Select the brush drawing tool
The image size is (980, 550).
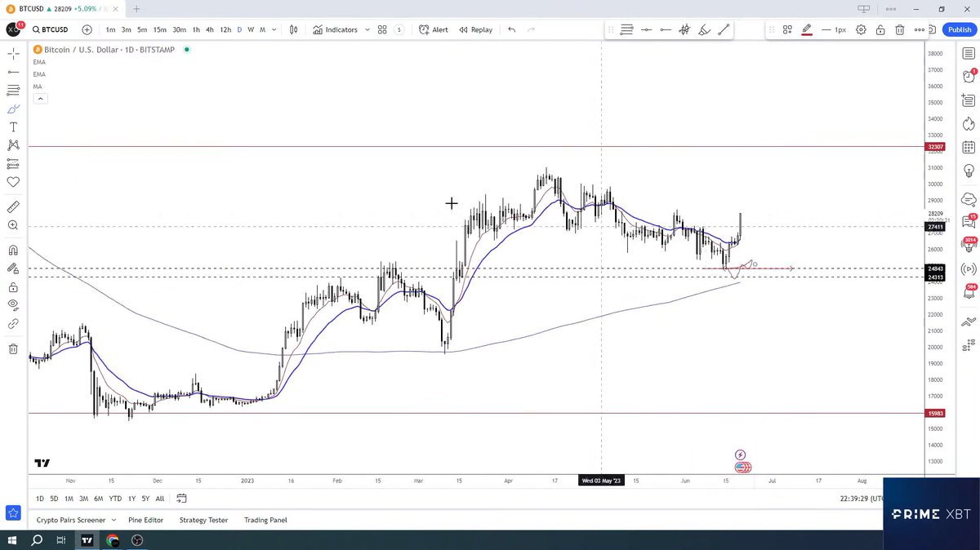pyautogui.click(x=13, y=109)
